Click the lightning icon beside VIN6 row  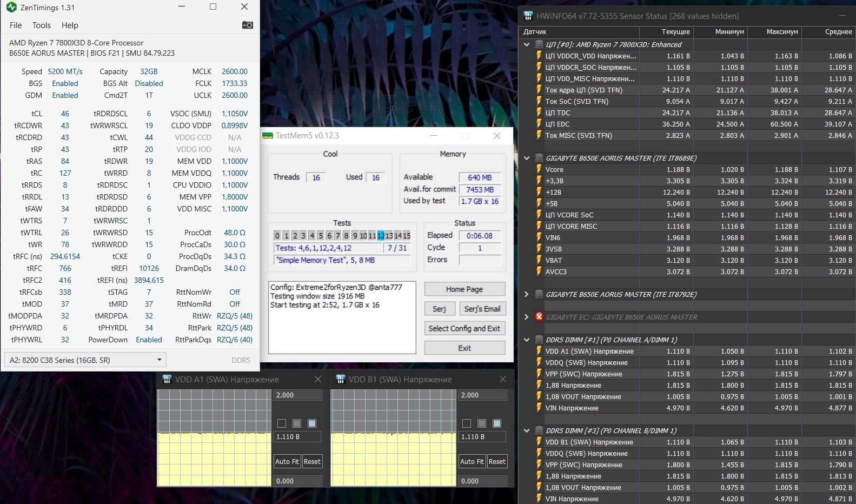coord(539,237)
